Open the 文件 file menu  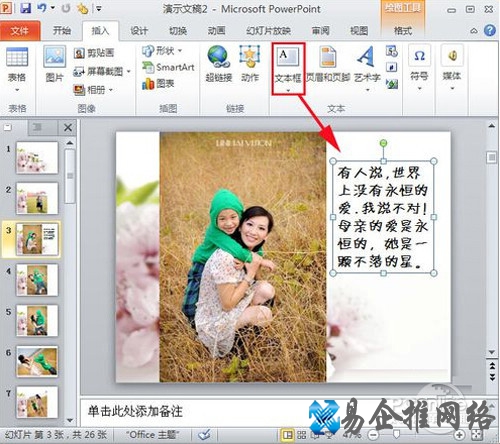pyautogui.click(x=20, y=31)
